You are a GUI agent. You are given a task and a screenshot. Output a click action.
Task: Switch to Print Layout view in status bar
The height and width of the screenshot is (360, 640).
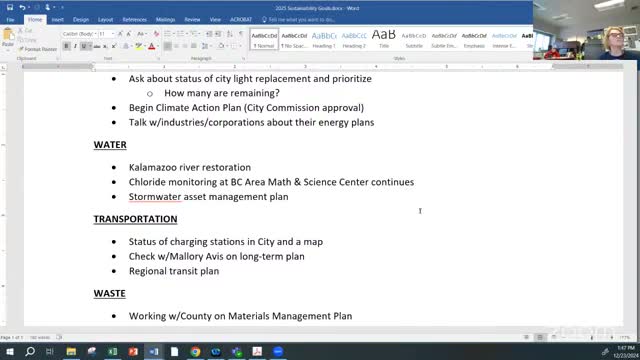540,338
